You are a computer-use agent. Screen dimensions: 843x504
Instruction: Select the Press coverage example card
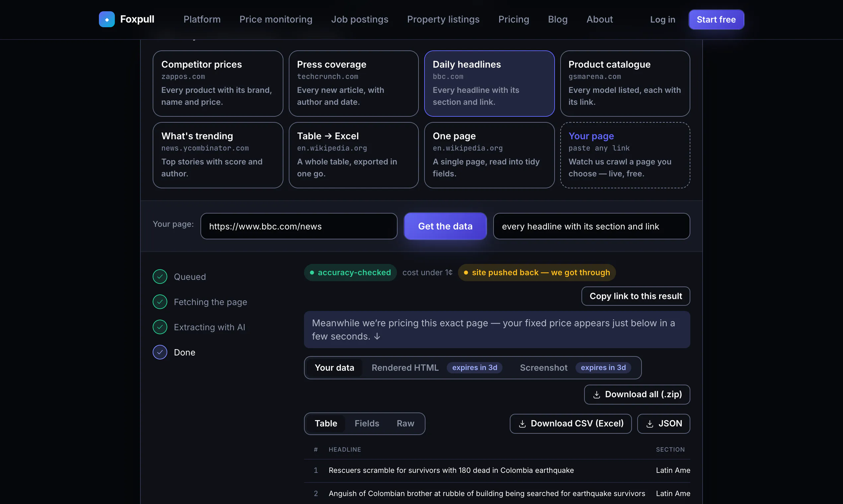[353, 84]
